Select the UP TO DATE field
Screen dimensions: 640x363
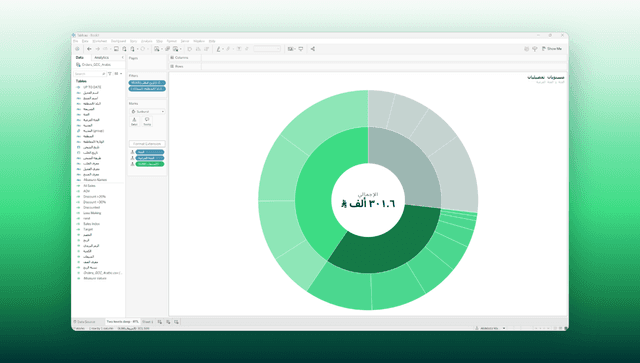[92, 87]
